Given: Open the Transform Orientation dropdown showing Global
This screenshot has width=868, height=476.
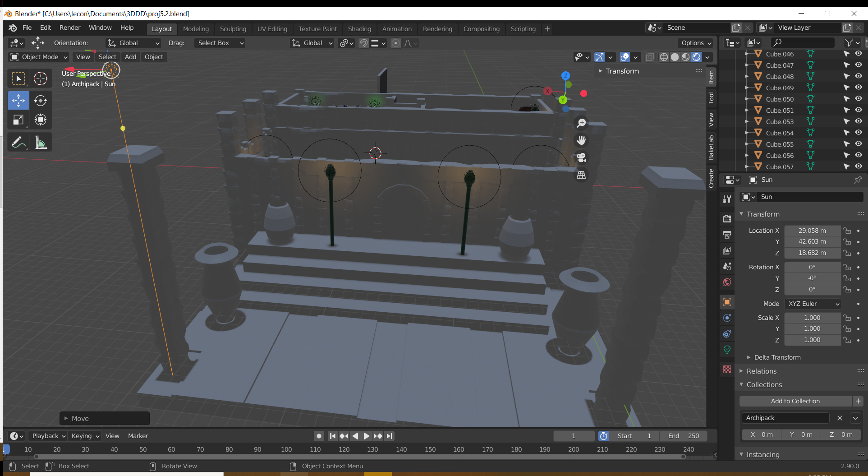Looking at the screenshot, I should point(133,43).
